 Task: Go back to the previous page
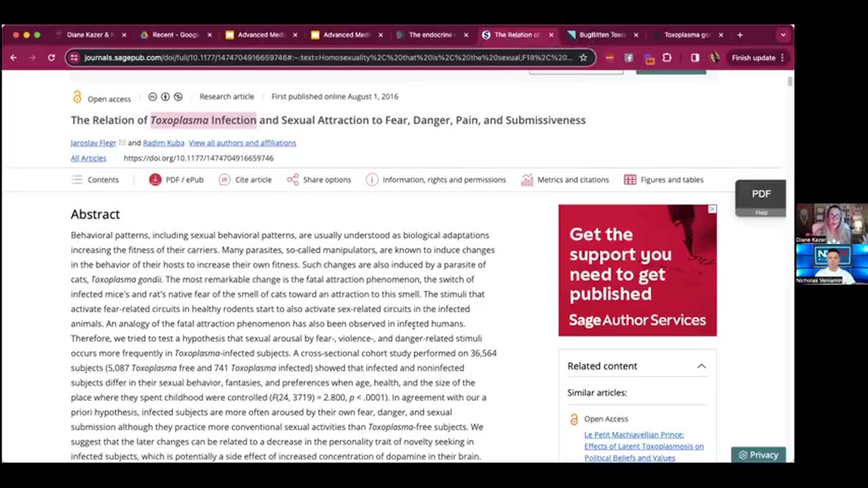[x=14, y=58]
